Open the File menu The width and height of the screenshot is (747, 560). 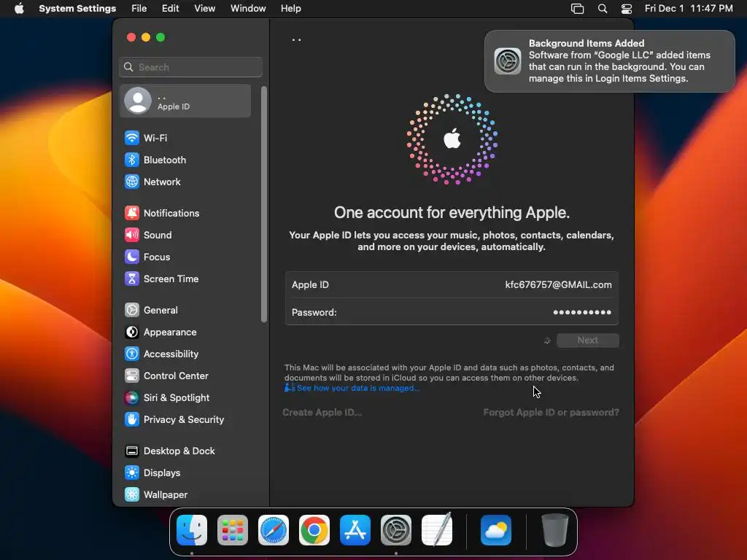tap(139, 9)
